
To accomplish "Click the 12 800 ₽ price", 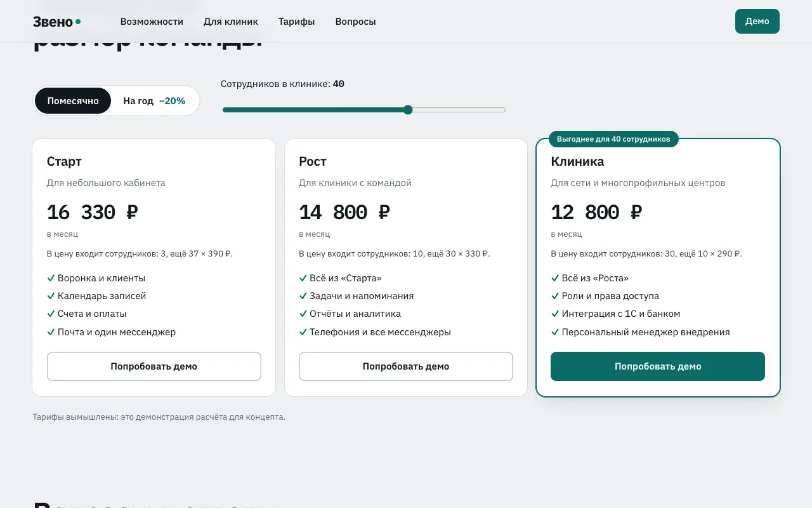I will [596, 212].
